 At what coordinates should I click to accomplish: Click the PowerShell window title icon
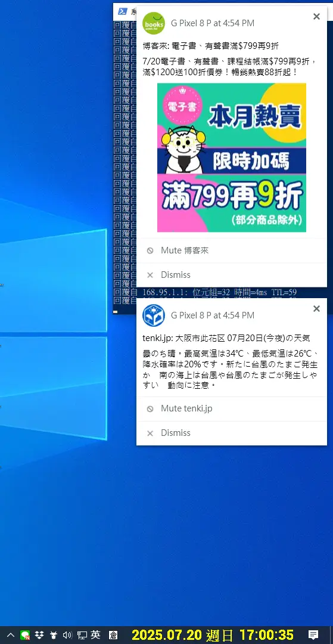[x=122, y=11]
